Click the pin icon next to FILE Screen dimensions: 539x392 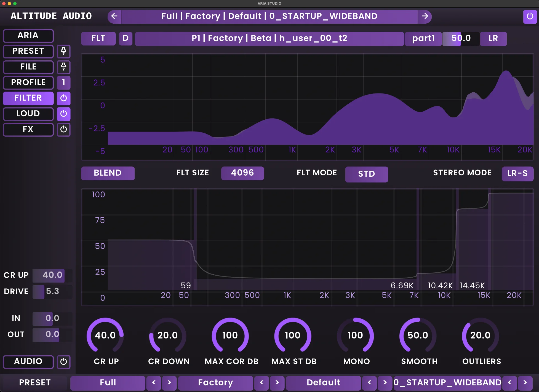[x=63, y=67]
